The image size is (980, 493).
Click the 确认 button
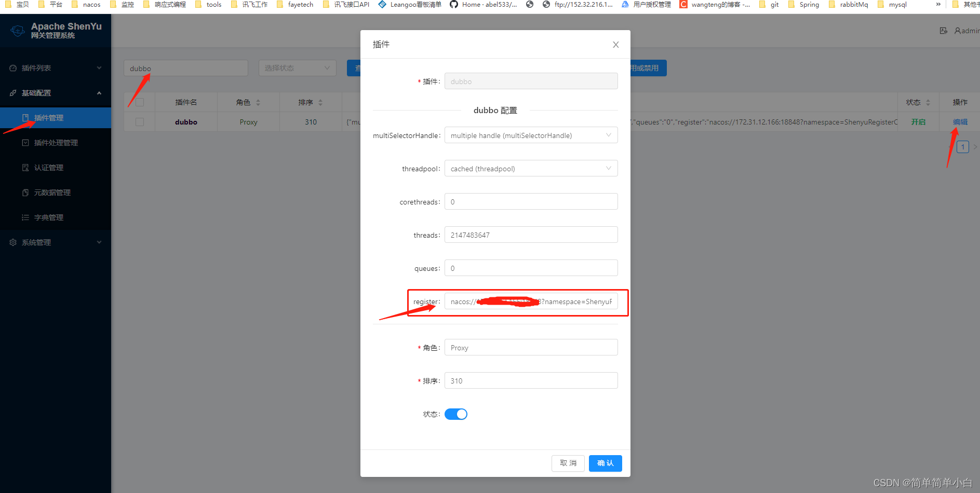[x=606, y=463]
